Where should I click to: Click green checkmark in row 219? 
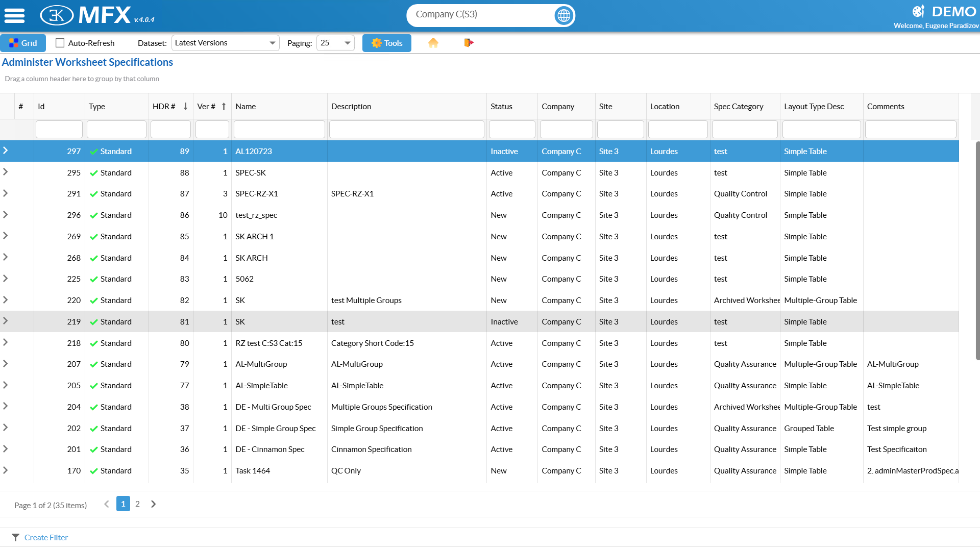[x=94, y=322]
